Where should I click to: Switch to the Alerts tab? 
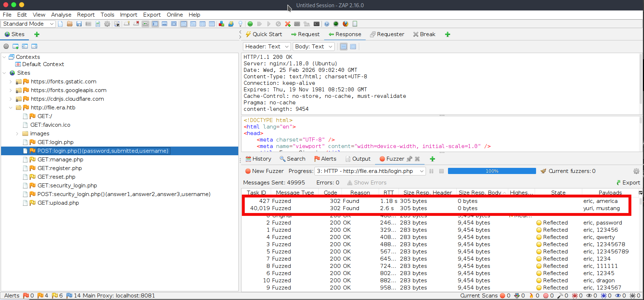coord(325,159)
